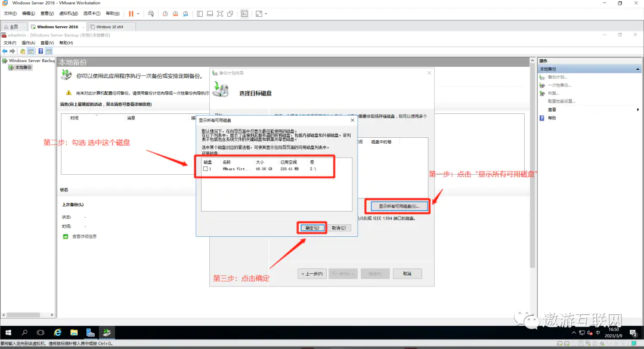
Task: Open Internet Explorer from taskbar
Action: click(x=57, y=332)
